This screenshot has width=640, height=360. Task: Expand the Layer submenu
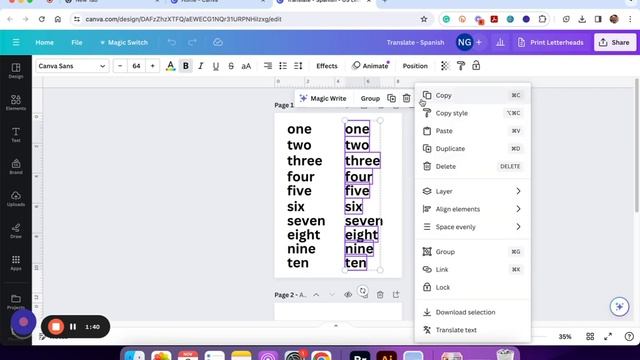pyautogui.click(x=473, y=191)
